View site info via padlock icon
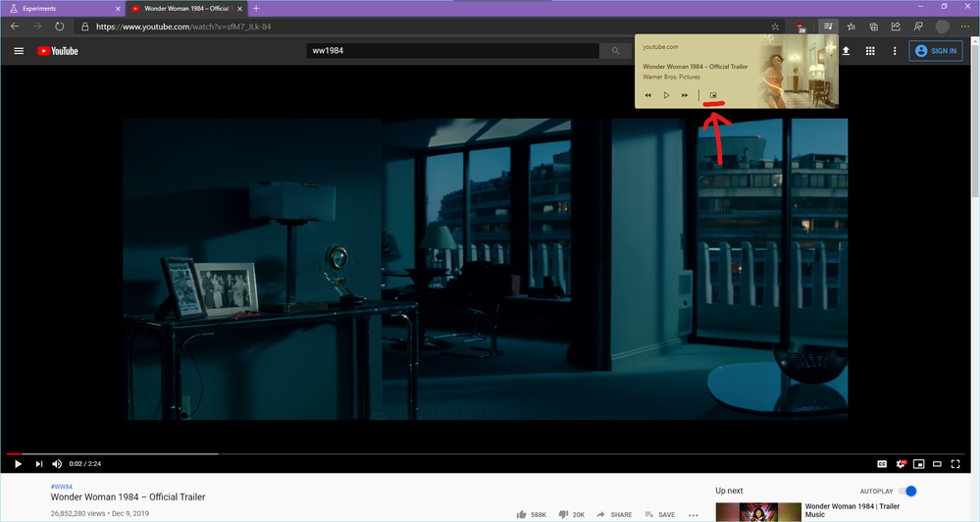Image resolution: width=980 pixels, height=522 pixels. (x=85, y=26)
